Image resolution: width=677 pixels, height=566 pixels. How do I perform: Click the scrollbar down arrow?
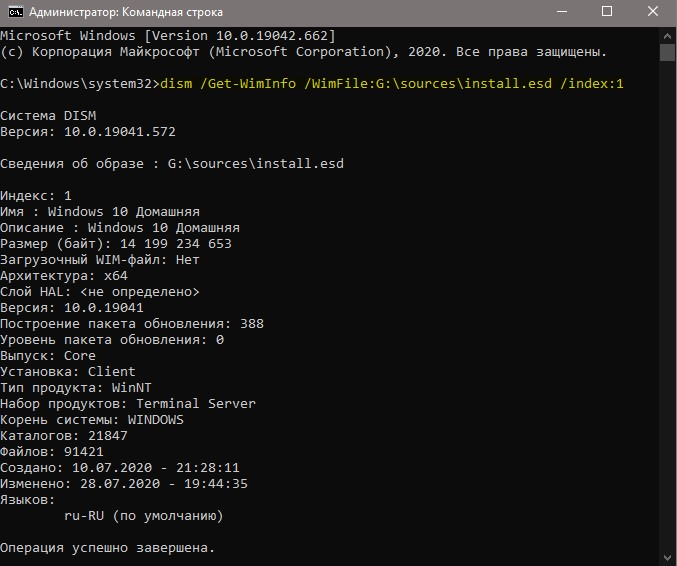[667, 558]
